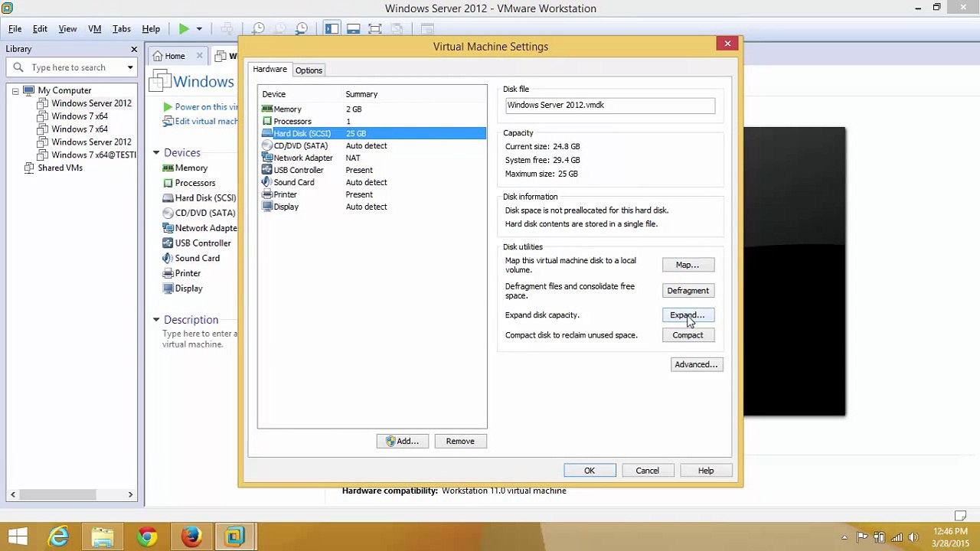Open the Tabs menu
Screen dimensions: 980x551
click(x=122, y=29)
